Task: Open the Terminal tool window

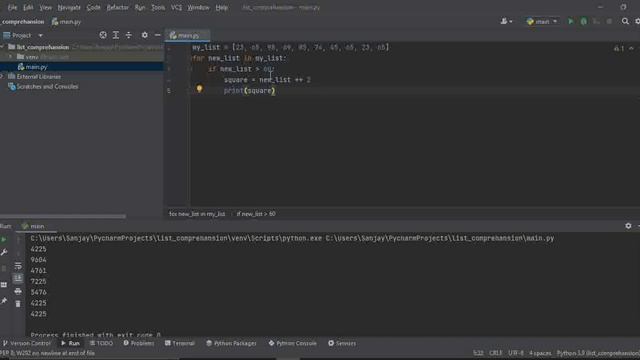Action: [x=180, y=343]
